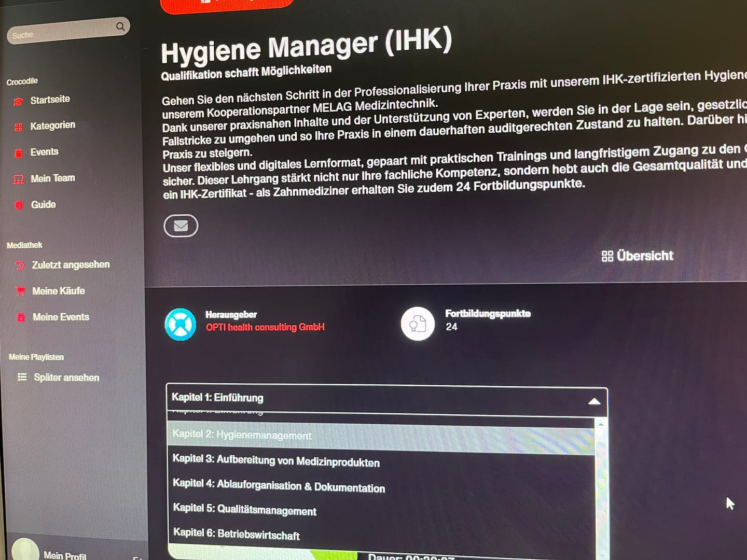The height and width of the screenshot is (560, 747).
Task: Focus the Suche search field
Action: (x=68, y=31)
